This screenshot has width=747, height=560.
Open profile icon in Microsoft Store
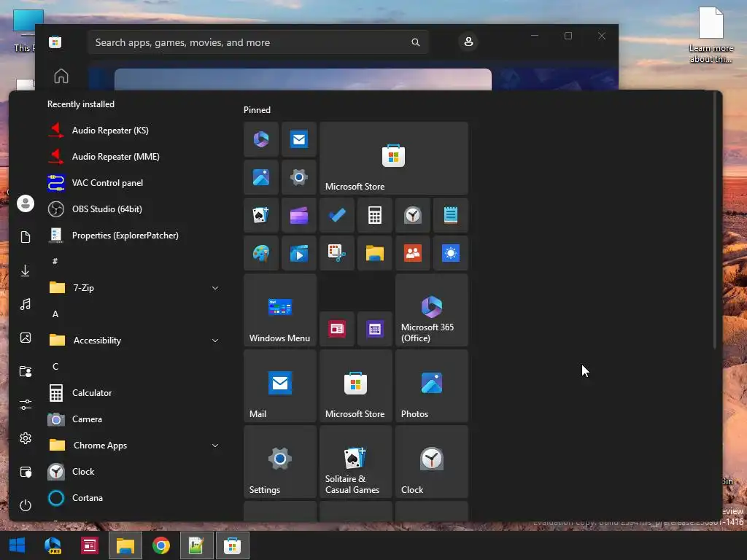(468, 42)
